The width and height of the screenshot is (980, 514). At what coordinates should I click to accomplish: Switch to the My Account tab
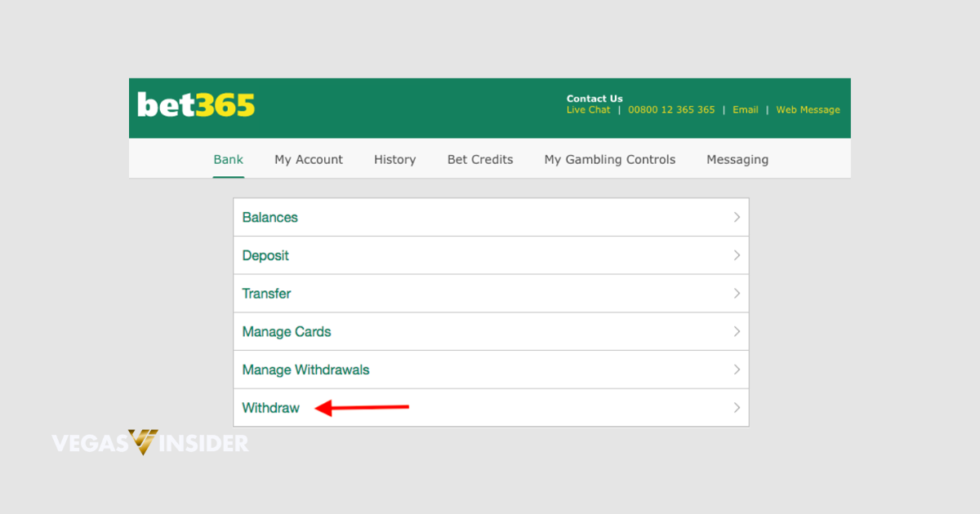click(309, 160)
